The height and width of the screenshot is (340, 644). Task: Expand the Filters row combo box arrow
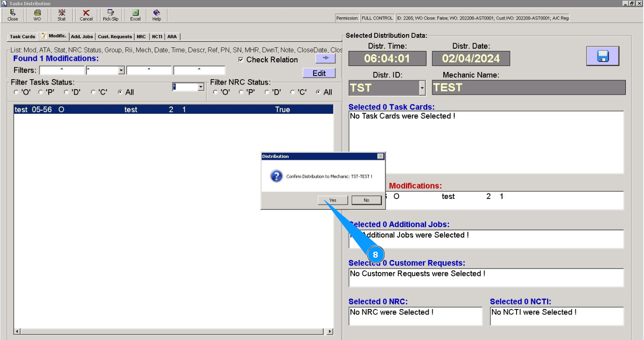pyautogui.click(x=121, y=71)
